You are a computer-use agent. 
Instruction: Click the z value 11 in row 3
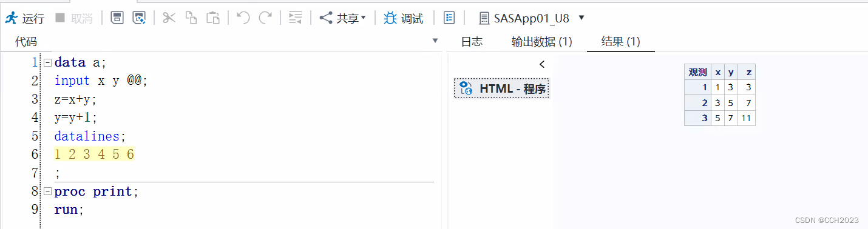pyautogui.click(x=746, y=118)
